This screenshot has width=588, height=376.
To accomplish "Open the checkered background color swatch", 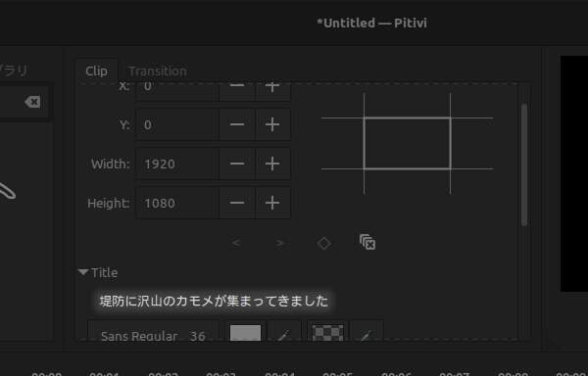I will click(x=327, y=331).
